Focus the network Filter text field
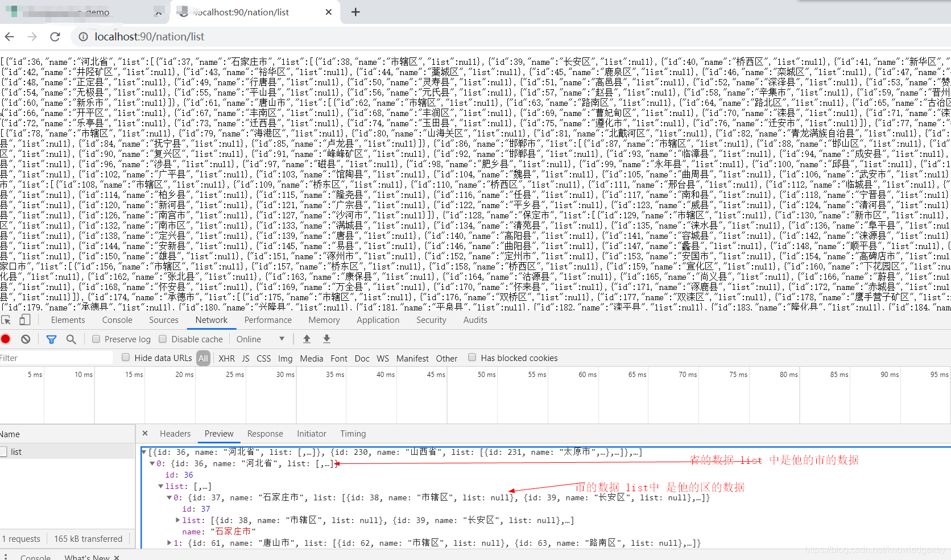 pyautogui.click(x=56, y=358)
